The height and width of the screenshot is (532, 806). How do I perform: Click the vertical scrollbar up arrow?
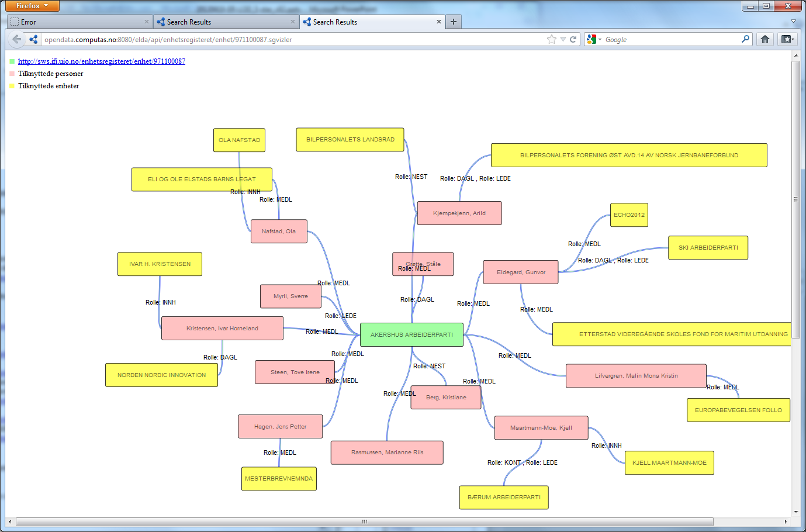tap(795, 56)
